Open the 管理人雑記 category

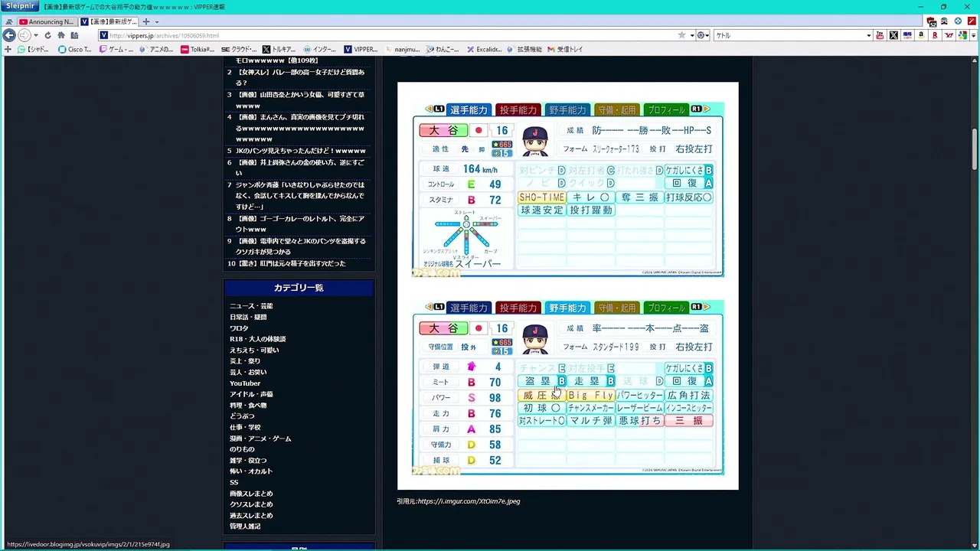245,527
